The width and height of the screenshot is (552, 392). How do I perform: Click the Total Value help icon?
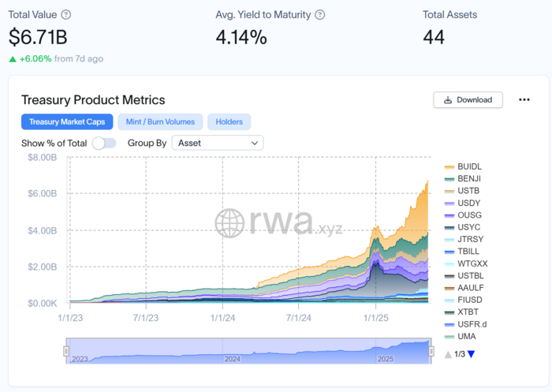(65, 15)
